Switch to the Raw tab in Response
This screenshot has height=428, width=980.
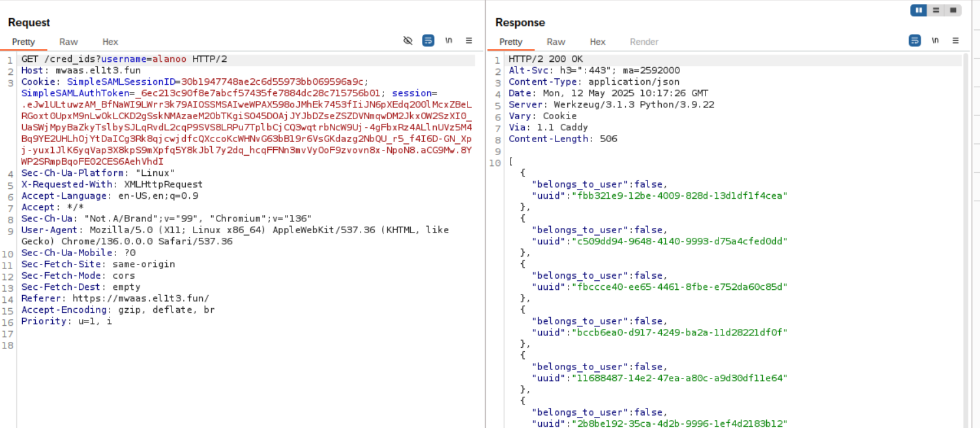click(556, 42)
